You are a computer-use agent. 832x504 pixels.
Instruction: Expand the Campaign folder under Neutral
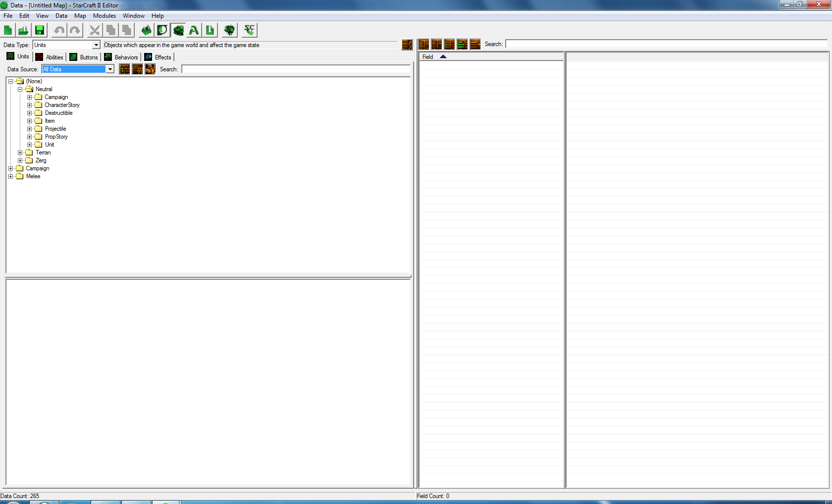click(29, 97)
